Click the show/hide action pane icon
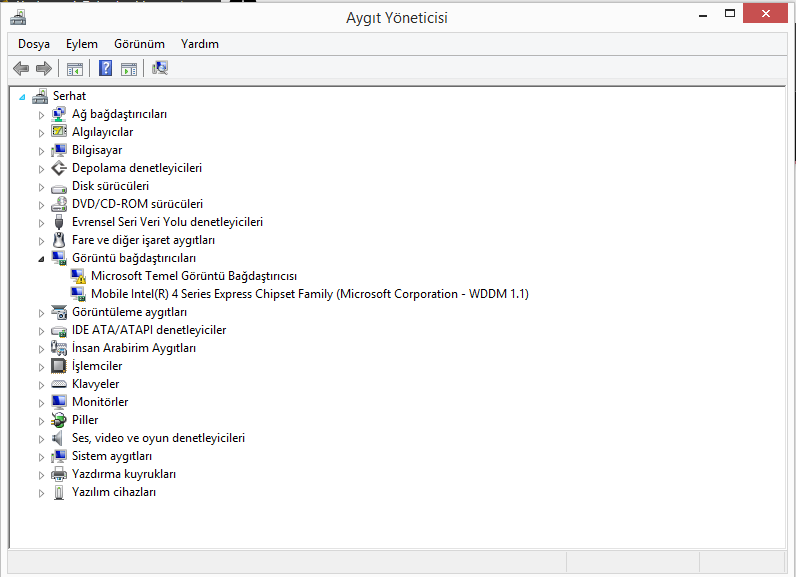796x577 pixels. pyautogui.click(x=129, y=69)
